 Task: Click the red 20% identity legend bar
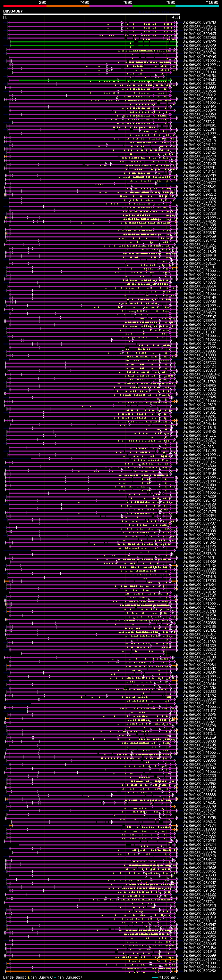point(25,6)
